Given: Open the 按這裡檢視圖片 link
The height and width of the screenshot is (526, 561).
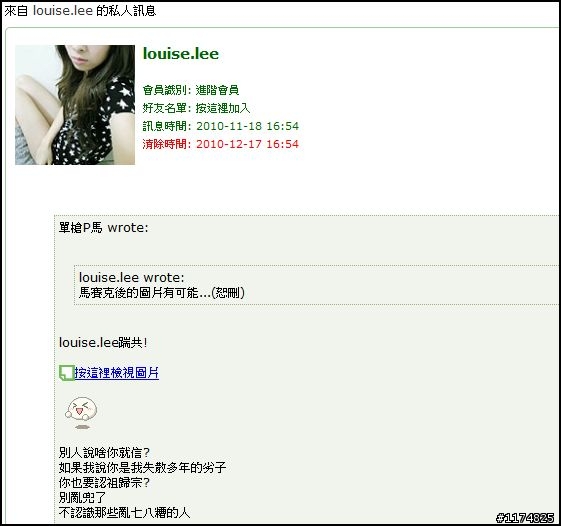Looking at the screenshot, I should click(x=117, y=373).
